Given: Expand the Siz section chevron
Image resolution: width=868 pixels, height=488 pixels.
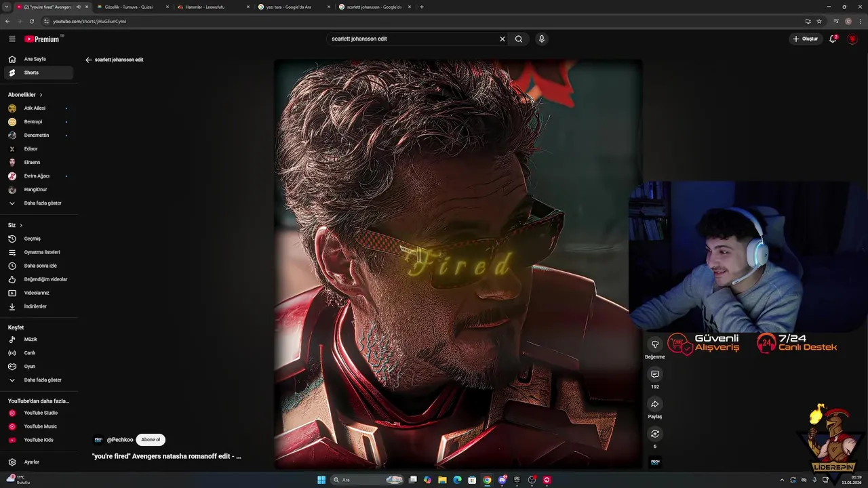Looking at the screenshot, I should (x=21, y=225).
